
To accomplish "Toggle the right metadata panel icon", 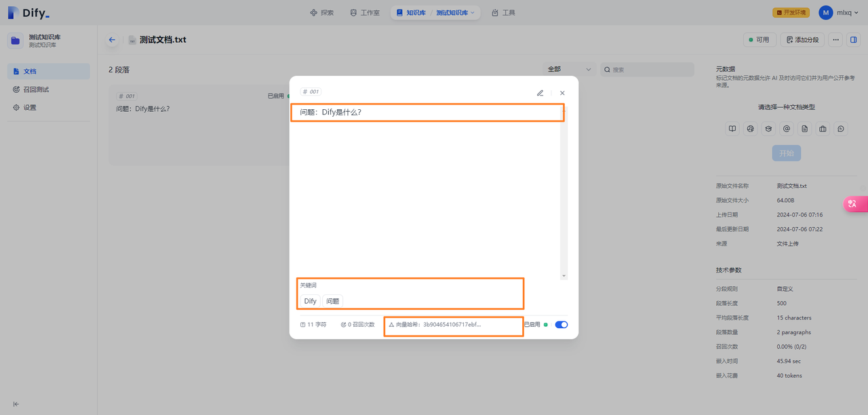I will click(x=853, y=40).
